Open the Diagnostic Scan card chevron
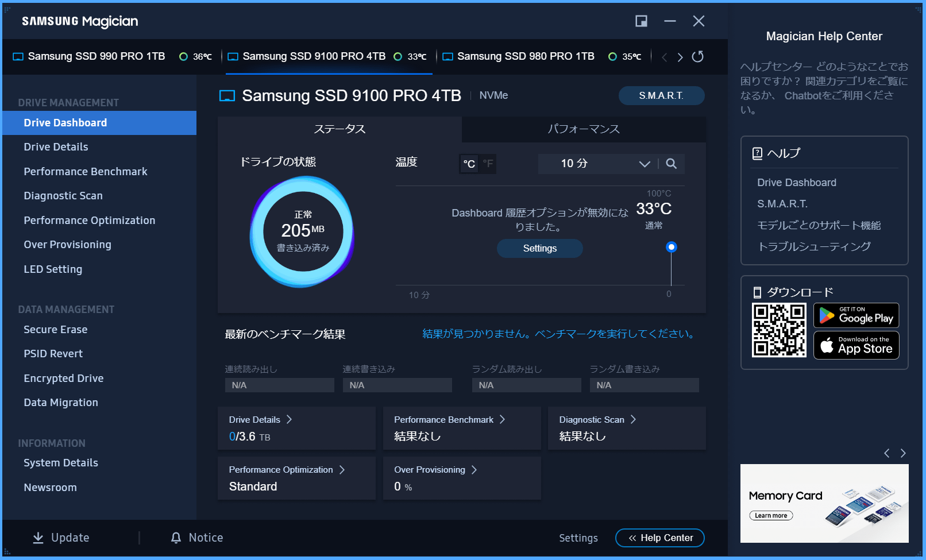 coord(633,419)
